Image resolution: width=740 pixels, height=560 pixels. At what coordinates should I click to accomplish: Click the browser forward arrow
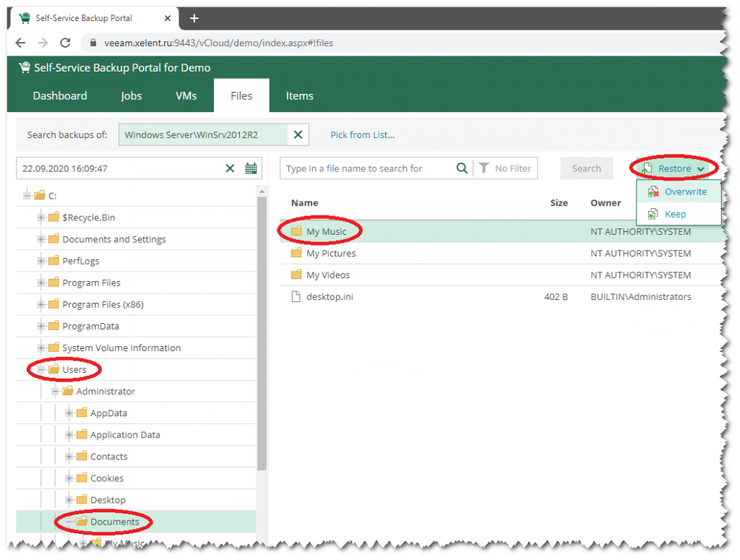[43, 43]
